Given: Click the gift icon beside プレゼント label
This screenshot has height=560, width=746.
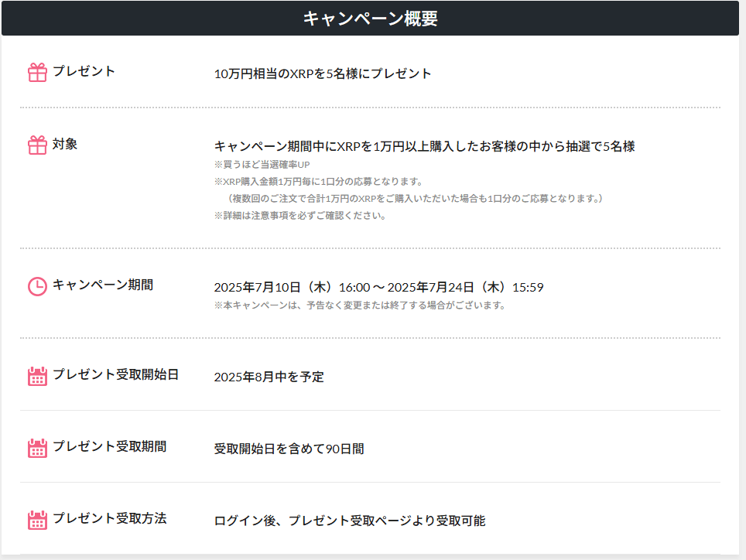Looking at the screenshot, I should tap(37, 73).
